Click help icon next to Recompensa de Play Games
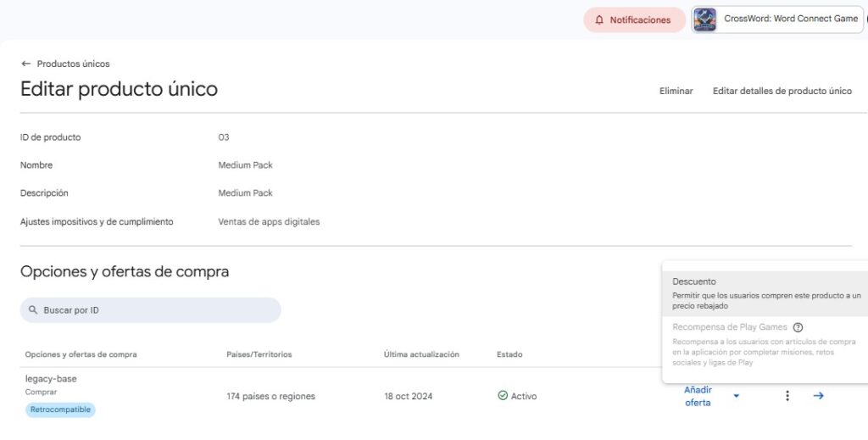Viewport: 868px width, 440px height. click(x=798, y=327)
